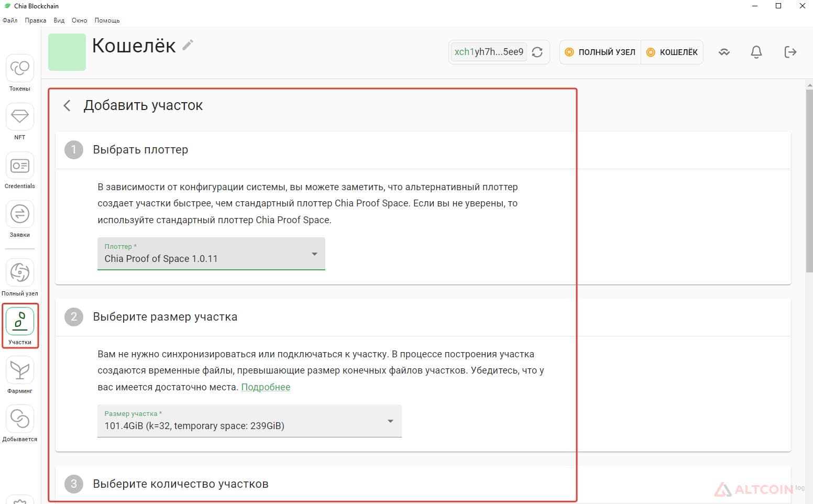Click the Выбрать плоттер step heading
This screenshot has height=504, width=813.
point(140,150)
